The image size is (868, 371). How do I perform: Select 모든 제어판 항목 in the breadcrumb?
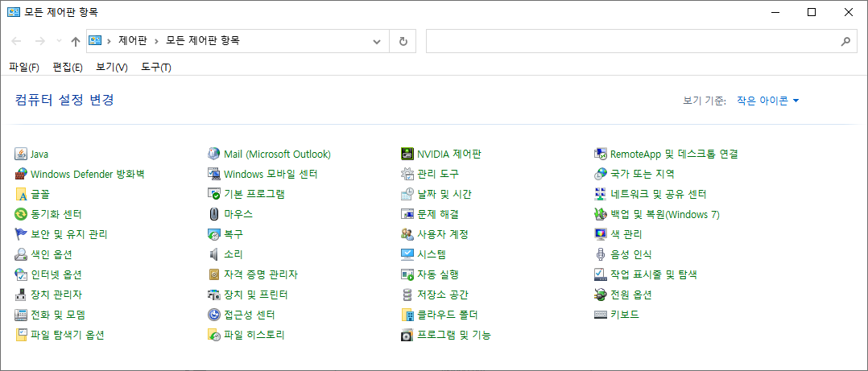[203, 41]
